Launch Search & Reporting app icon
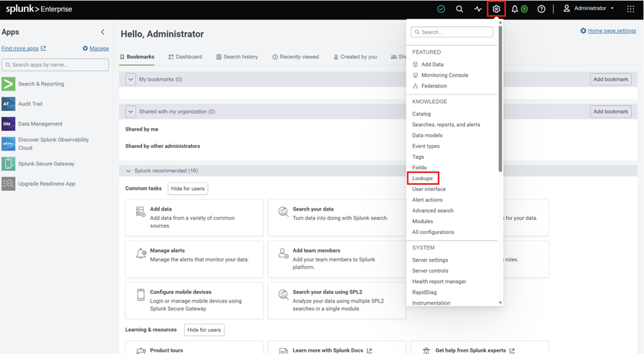The height and width of the screenshot is (354, 644). point(8,84)
